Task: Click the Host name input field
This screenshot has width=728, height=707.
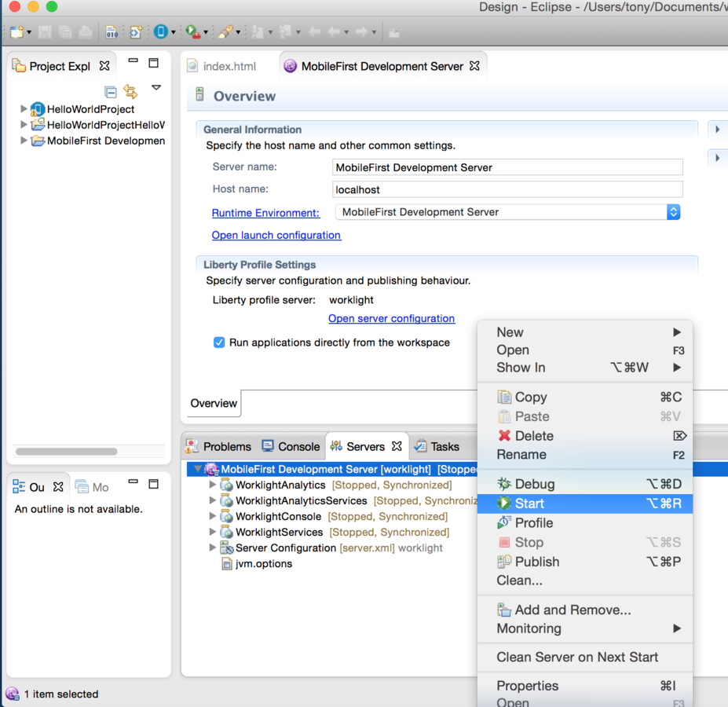Action: [507, 189]
